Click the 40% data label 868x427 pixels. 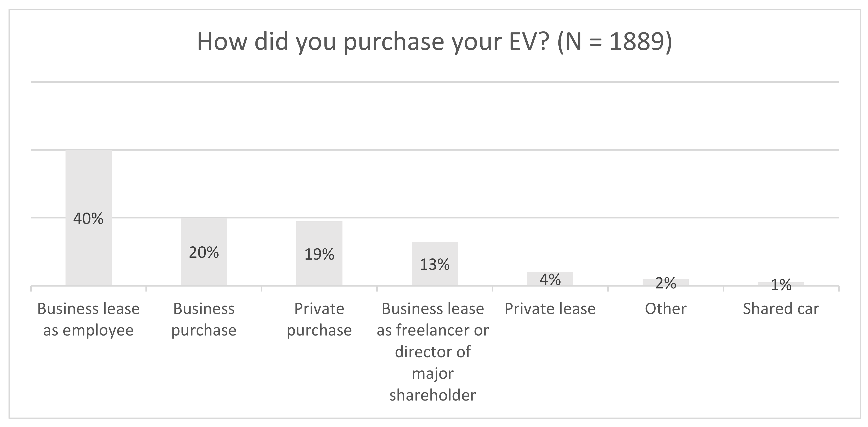pyautogui.click(x=88, y=219)
